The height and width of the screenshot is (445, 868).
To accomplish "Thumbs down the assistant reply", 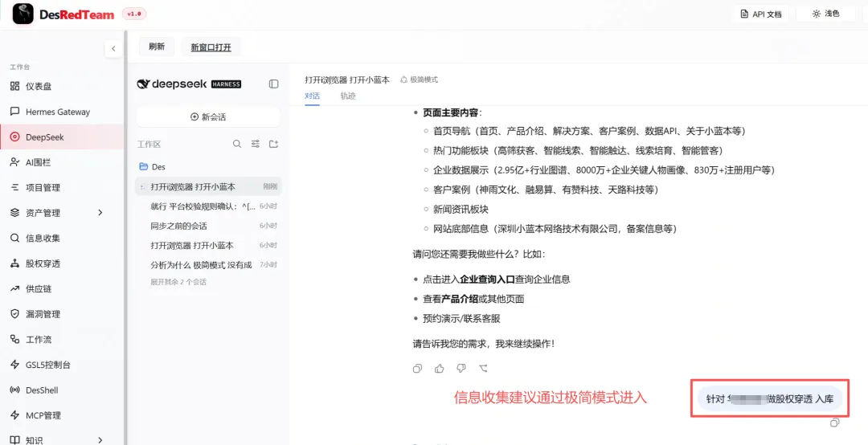I will click(x=461, y=368).
